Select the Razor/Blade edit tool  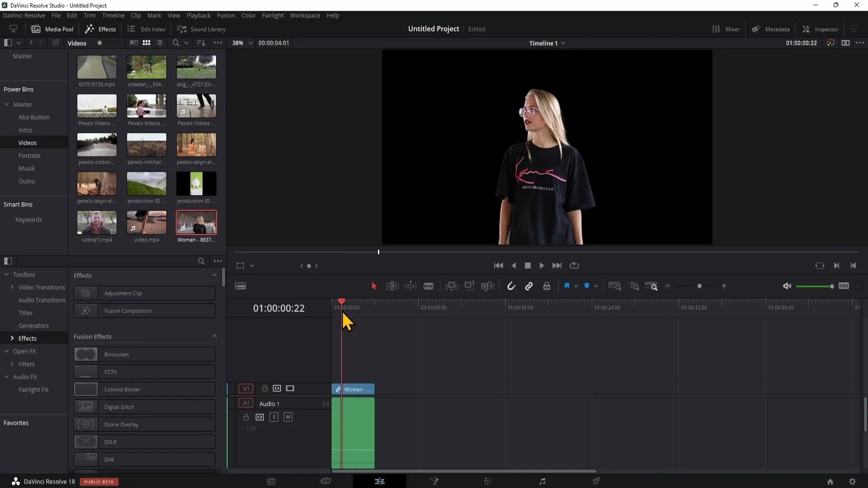pos(429,286)
